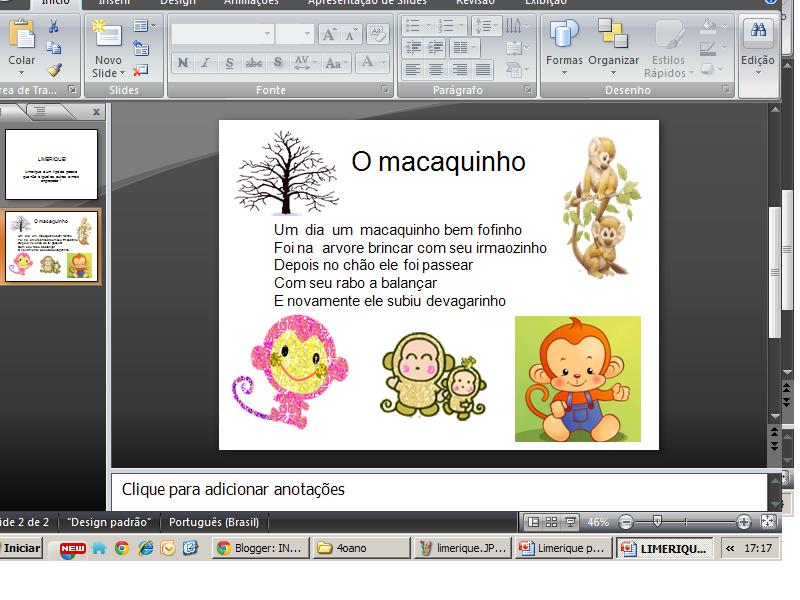The width and height of the screenshot is (800, 600).
Task: Open 4oano folder taskbar button
Action: [361, 548]
